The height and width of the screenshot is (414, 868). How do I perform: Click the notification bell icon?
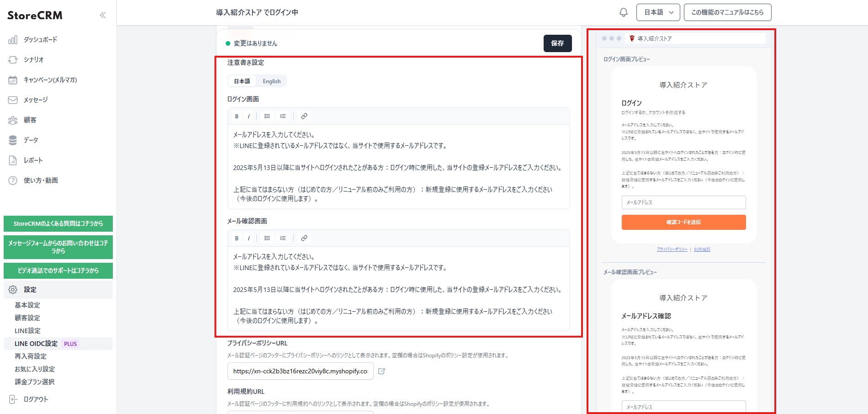point(623,12)
